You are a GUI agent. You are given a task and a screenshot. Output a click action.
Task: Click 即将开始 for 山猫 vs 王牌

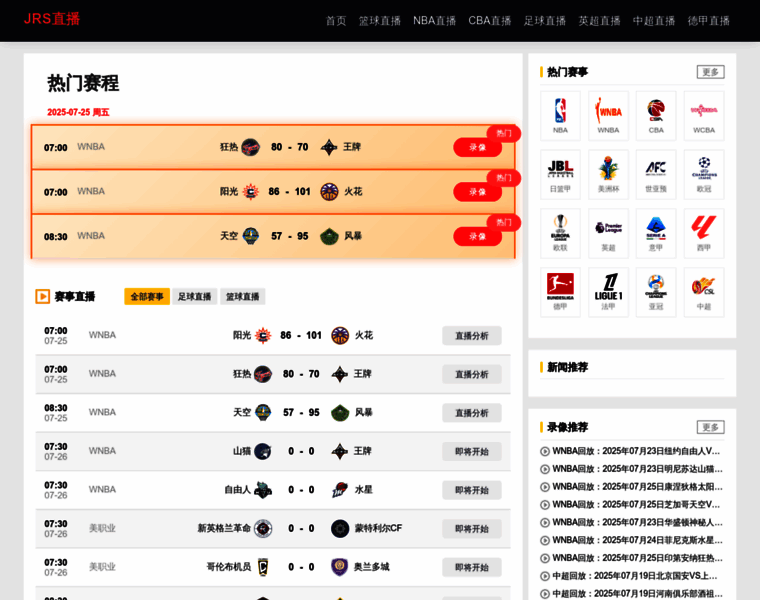pos(472,452)
